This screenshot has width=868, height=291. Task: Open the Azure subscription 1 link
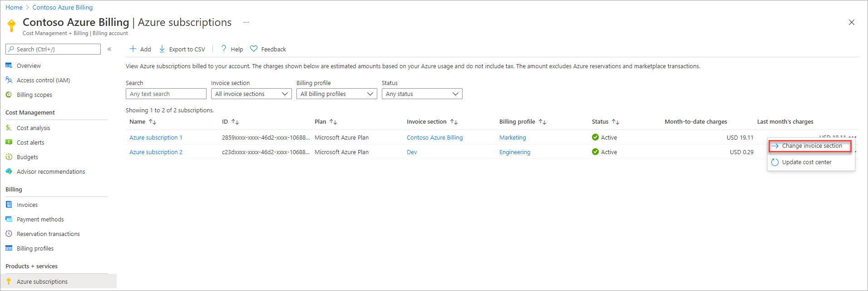click(156, 137)
